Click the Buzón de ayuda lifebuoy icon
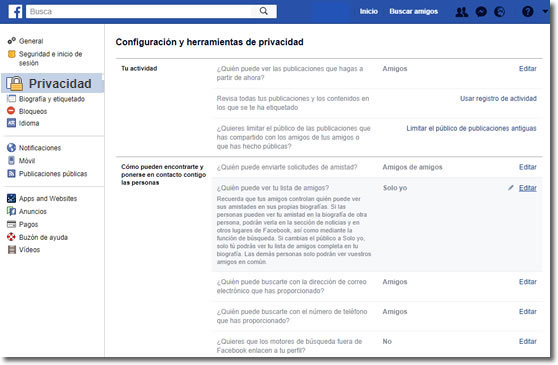558x365 pixels. tap(11, 237)
